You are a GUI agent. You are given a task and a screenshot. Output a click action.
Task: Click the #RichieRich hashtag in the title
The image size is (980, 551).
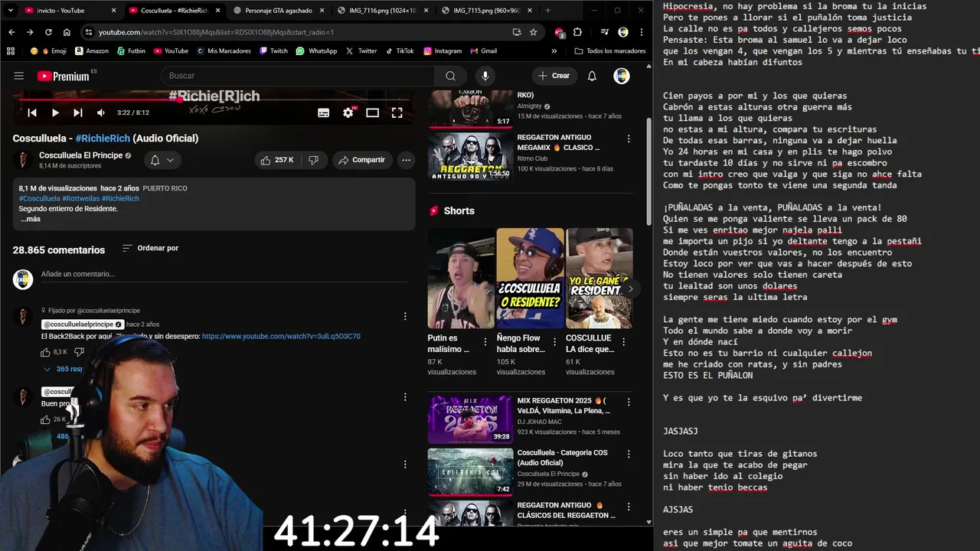point(103,139)
